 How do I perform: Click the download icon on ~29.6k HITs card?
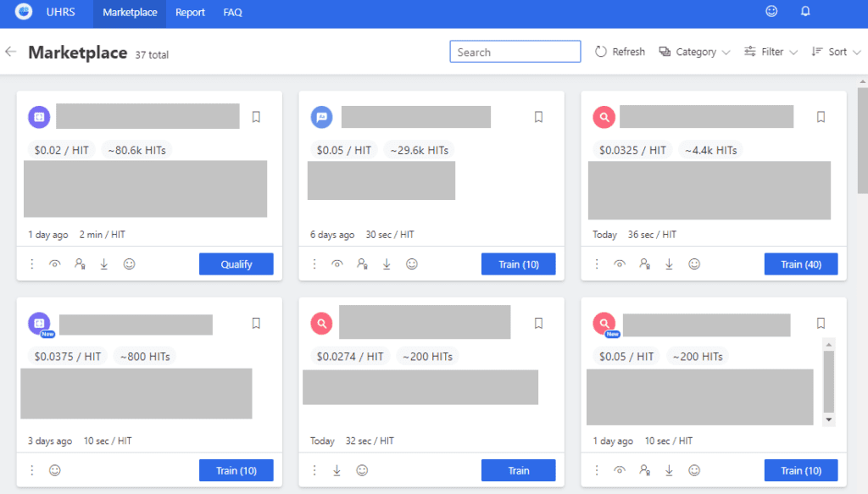point(387,264)
